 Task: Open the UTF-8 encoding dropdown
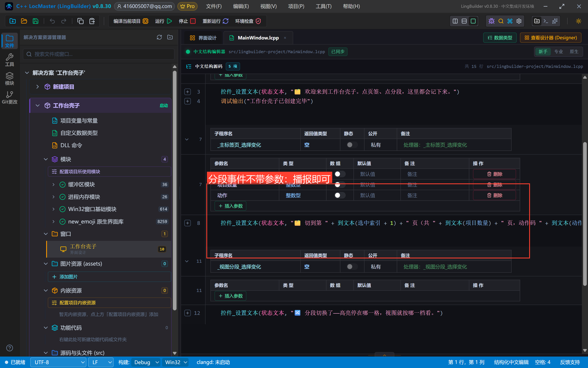coord(58,362)
